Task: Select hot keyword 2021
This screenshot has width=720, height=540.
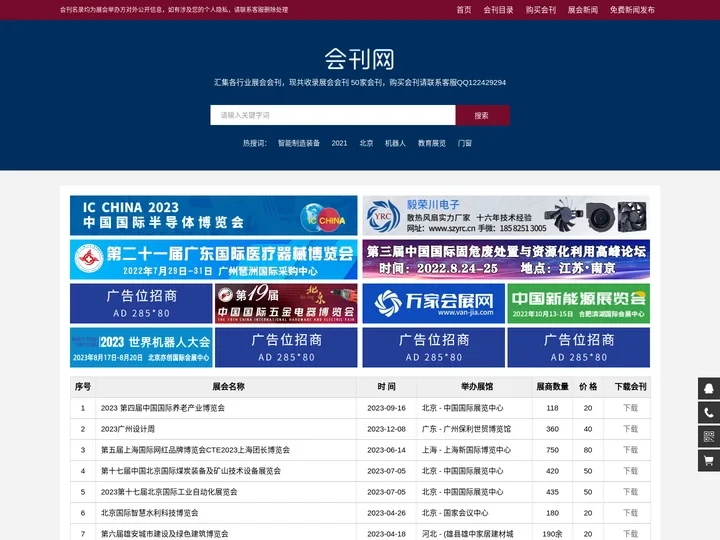Action: pos(339,143)
